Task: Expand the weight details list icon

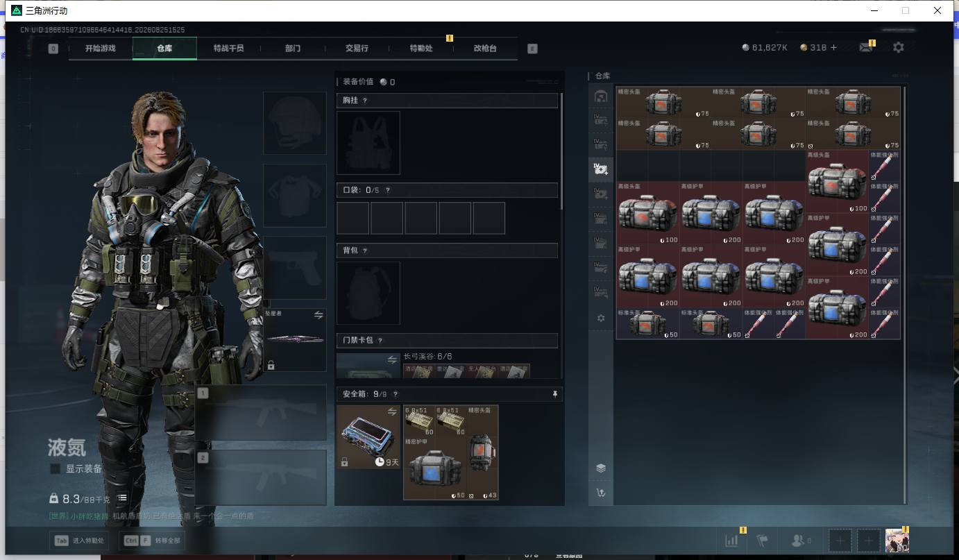Action: click(122, 498)
